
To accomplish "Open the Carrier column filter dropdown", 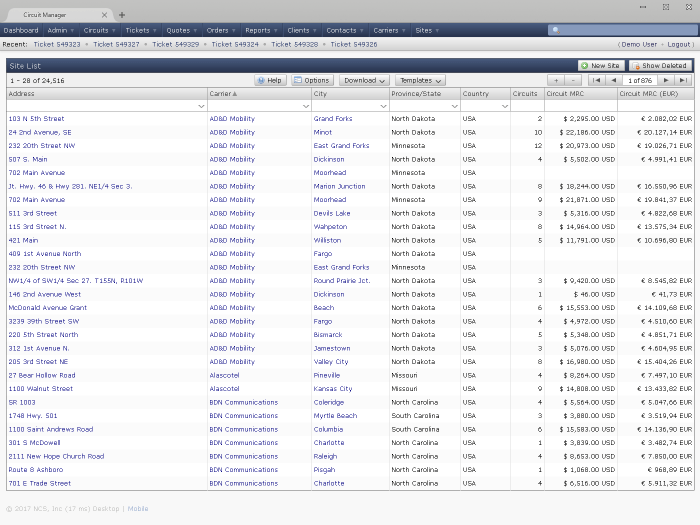I will pos(303,105).
